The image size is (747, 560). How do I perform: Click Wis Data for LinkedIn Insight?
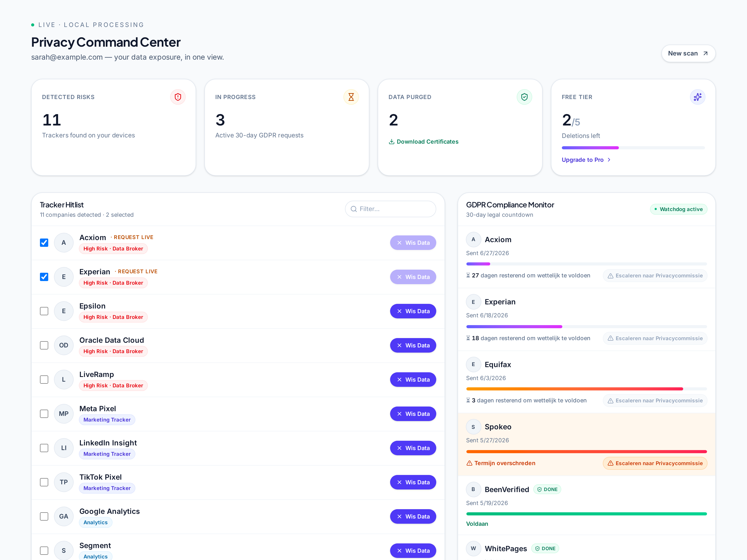coord(413,448)
